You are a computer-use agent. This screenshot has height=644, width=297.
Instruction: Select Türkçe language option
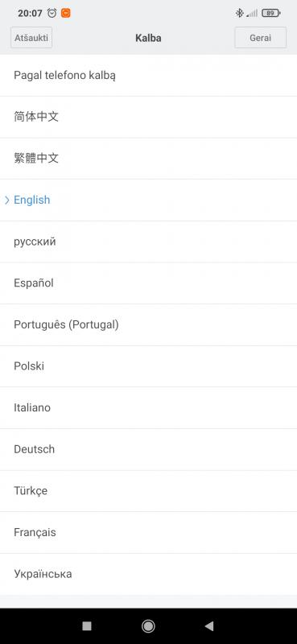tap(148, 491)
